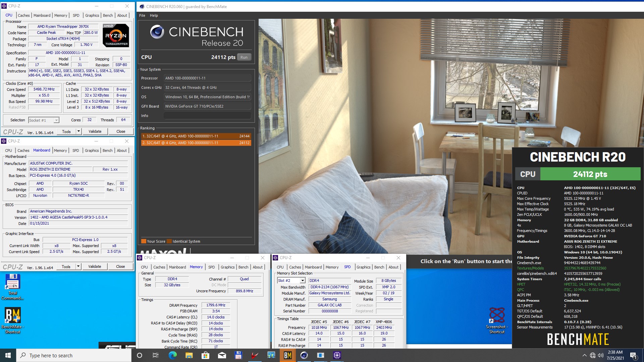644x362 pixels.
Task: Click Tools button in CPU-Z Mainboard window
Action: 66,266
